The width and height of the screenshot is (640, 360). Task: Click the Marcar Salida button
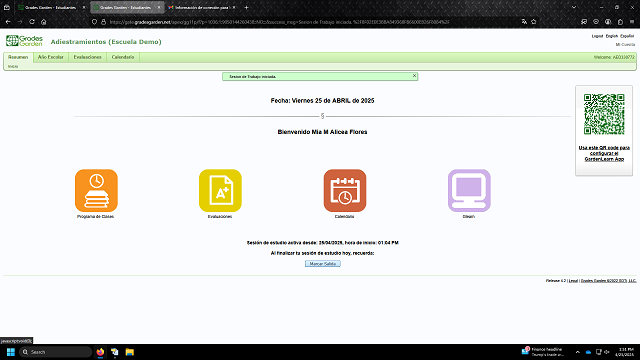point(322,264)
